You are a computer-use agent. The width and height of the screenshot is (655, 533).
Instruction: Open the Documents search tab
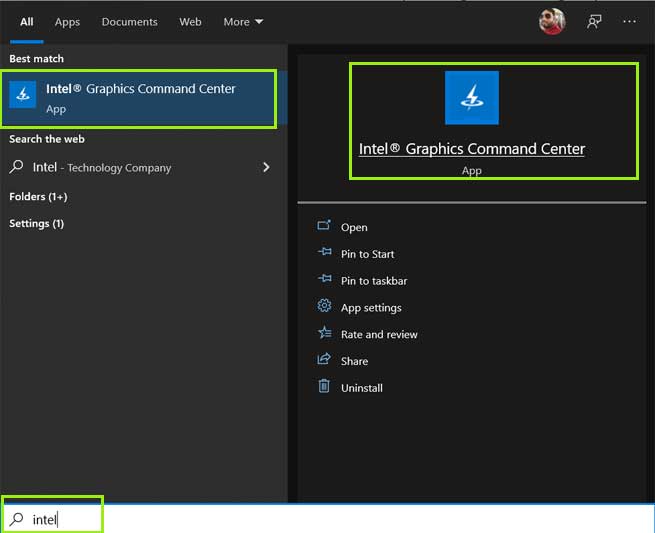click(129, 22)
